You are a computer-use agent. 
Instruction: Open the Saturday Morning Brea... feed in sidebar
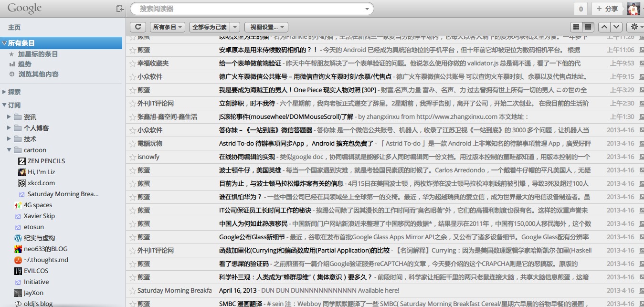pos(63,194)
